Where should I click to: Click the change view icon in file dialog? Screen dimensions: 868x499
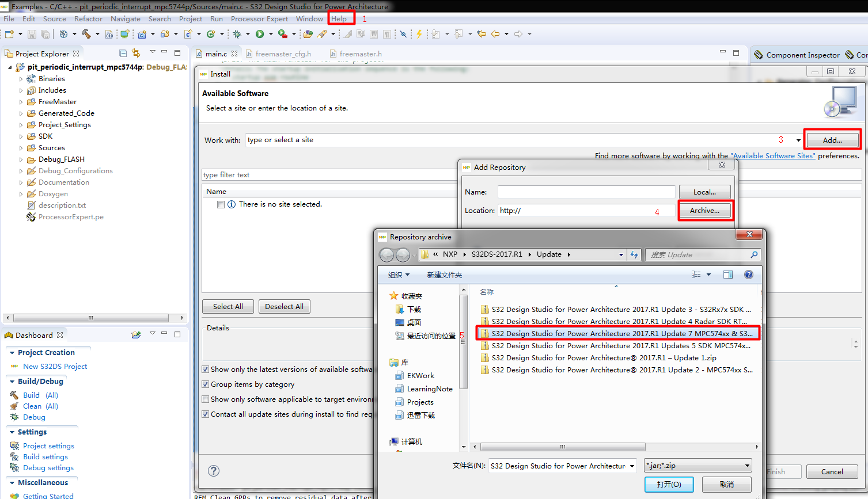click(x=696, y=275)
